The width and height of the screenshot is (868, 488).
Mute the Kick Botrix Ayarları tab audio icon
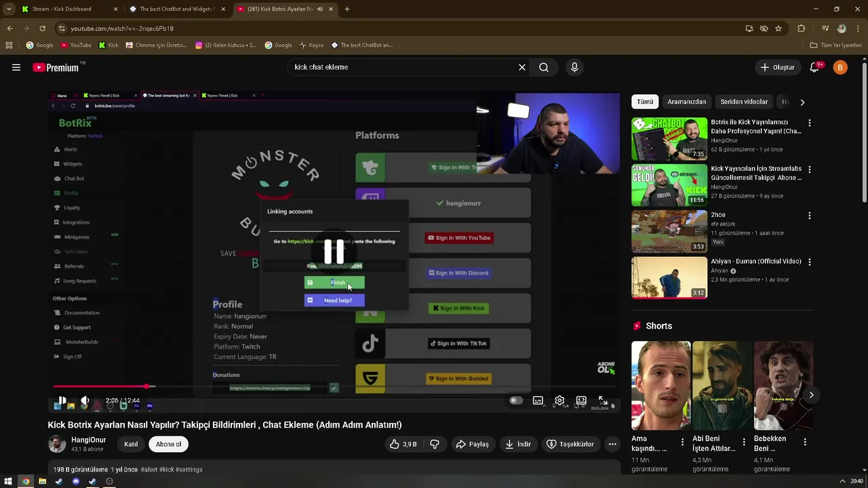coord(320,9)
